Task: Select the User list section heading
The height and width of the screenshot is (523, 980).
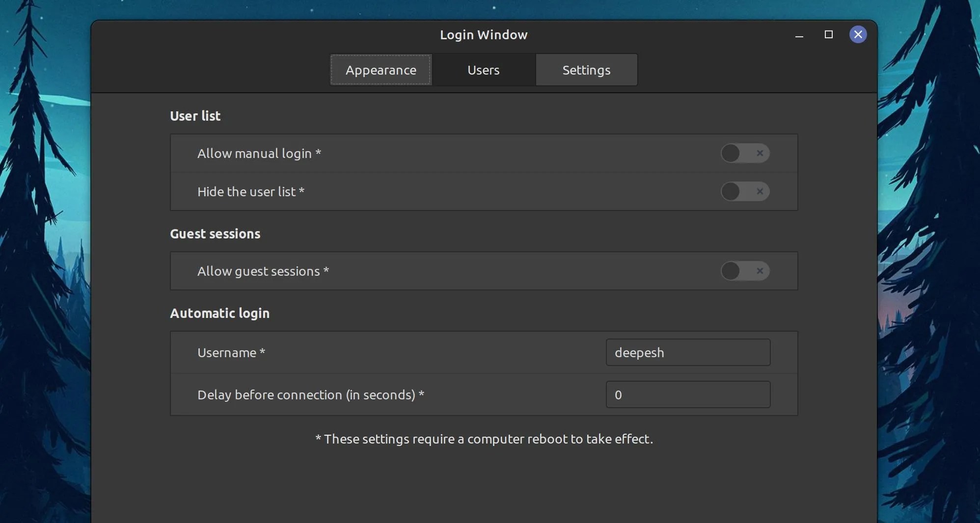Action: tap(194, 116)
